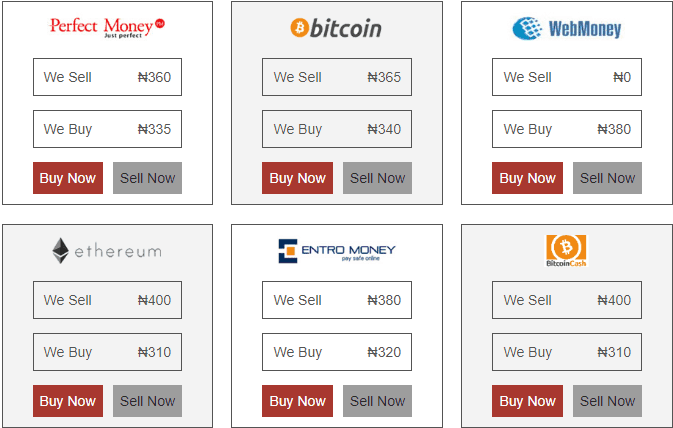Image resolution: width=673 pixels, height=428 pixels.
Task: Click Sell Now under WebMoney
Action: 607,178
